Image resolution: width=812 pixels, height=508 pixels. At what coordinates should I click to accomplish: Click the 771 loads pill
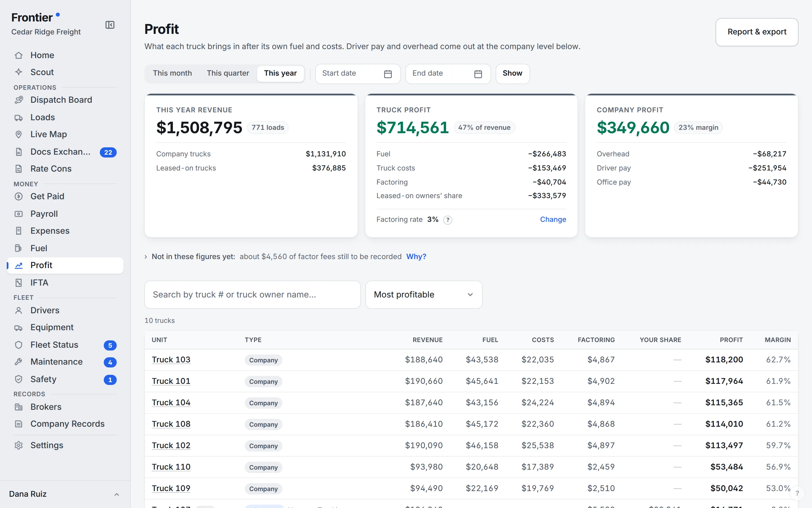[x=268, y=128]
